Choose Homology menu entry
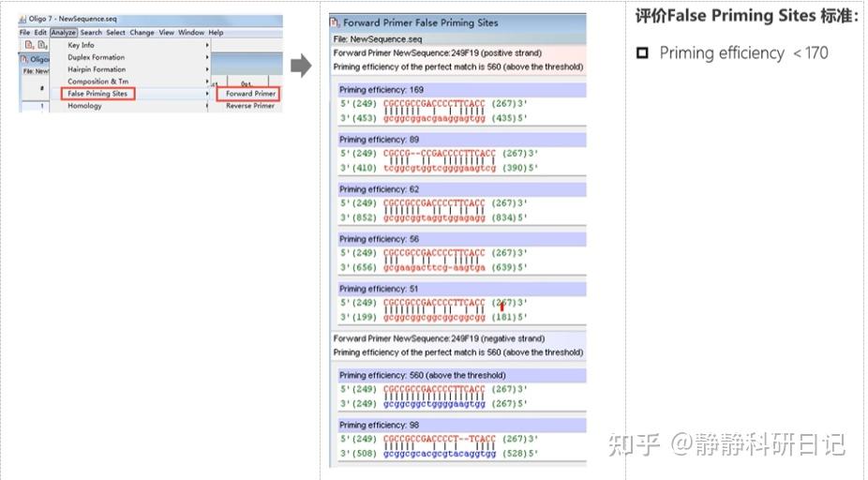Screen dimensions: 868x480 pos(84,106)
